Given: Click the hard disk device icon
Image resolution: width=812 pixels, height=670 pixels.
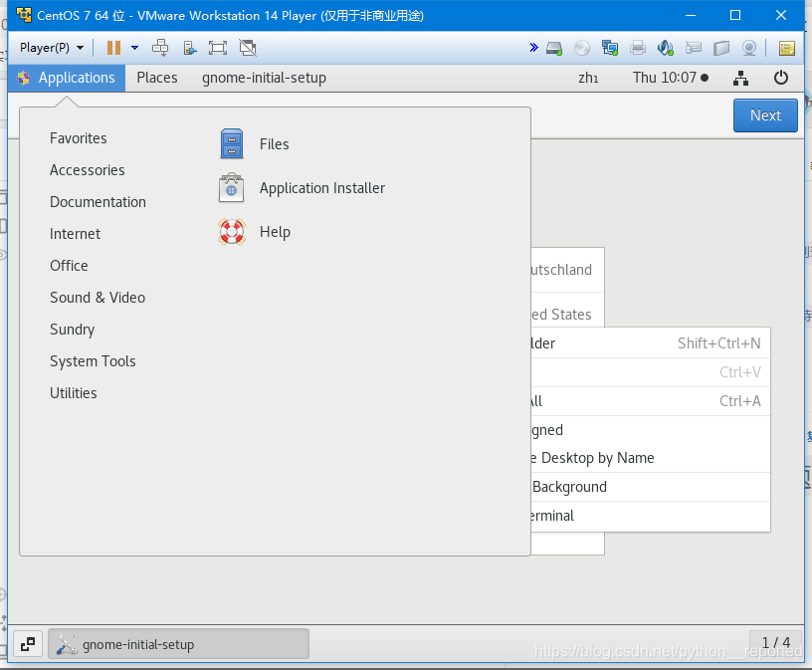Looking at the screenshot, I should [x=554, y=49].
